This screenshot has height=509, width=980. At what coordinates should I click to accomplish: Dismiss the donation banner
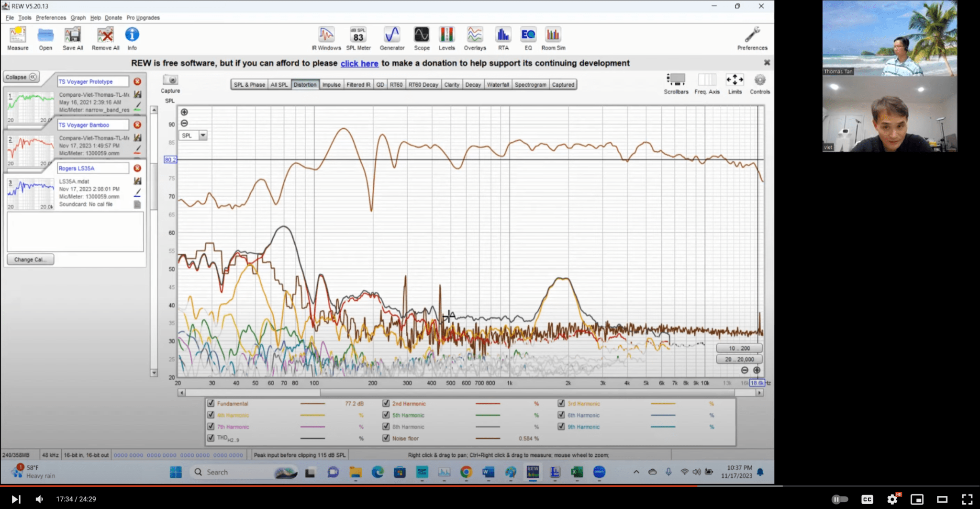click(x=767, y=63)
